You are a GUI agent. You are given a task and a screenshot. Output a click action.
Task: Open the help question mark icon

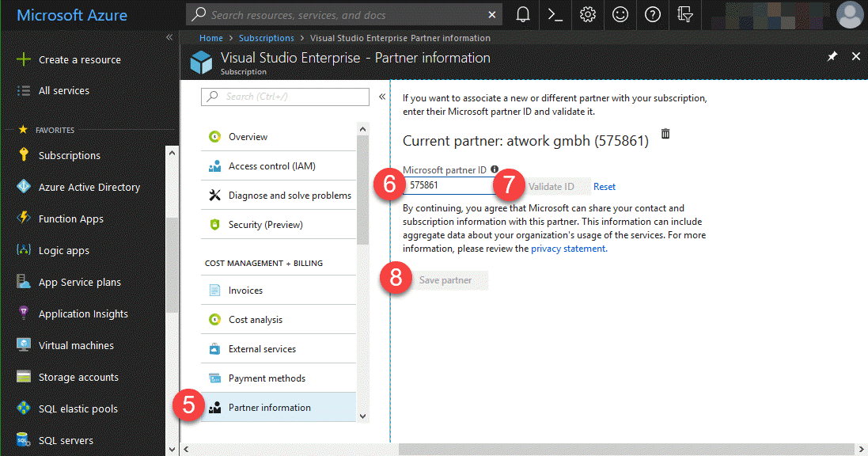(653, 14)
